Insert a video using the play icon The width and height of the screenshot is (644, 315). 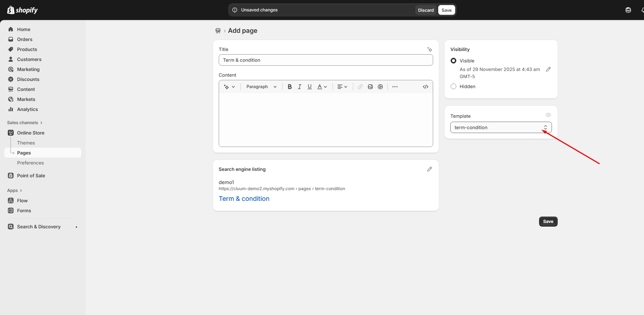tap(380, 87)
